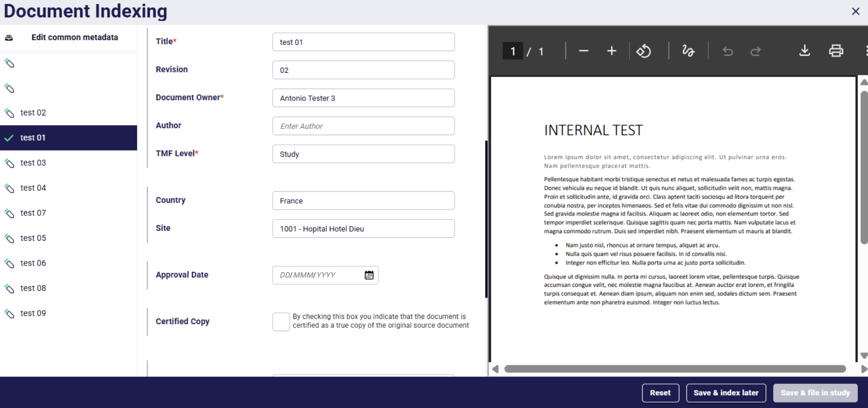Open the freehand annotation tool
This screenshot has height=408, width=868.
coord(688,51)
